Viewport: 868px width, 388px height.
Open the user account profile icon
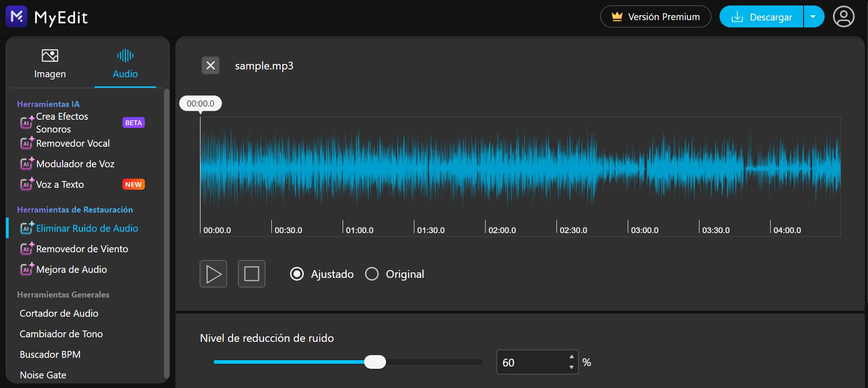coord(843,17)
